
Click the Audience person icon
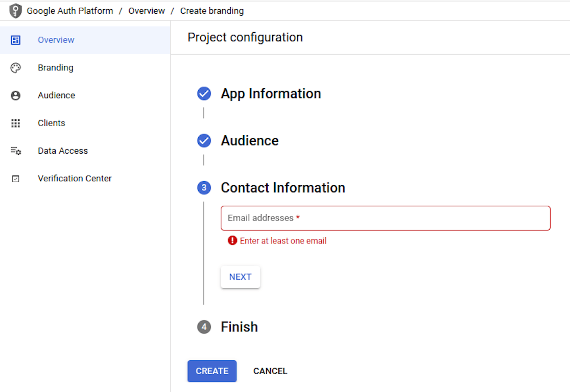[x=16, y=95]
